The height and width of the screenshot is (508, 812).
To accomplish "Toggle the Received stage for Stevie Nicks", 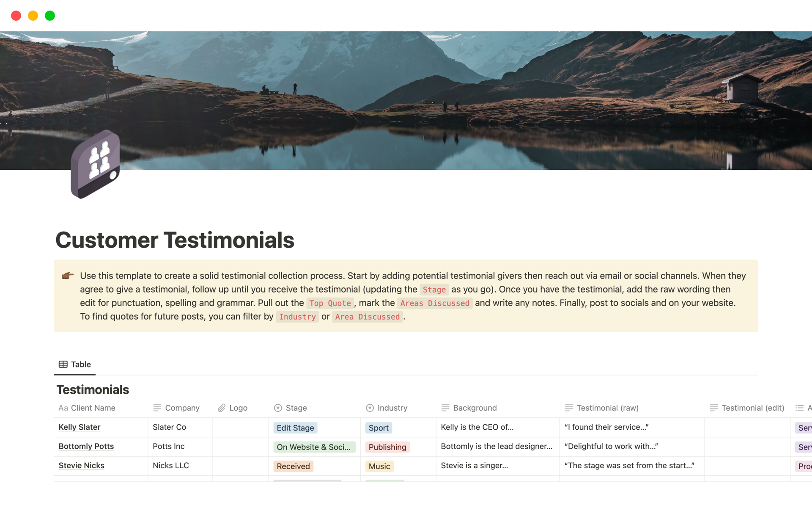I will (x=294, y=465).
